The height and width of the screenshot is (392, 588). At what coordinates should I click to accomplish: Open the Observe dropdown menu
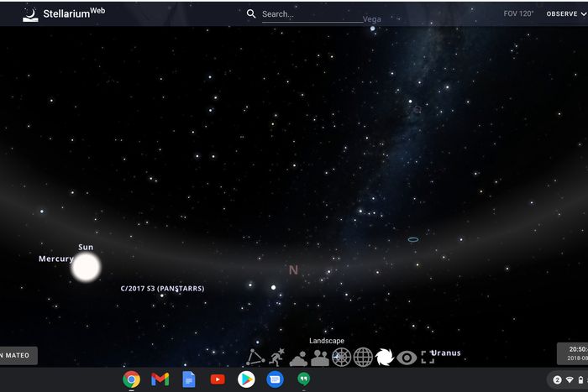[566, 14]
